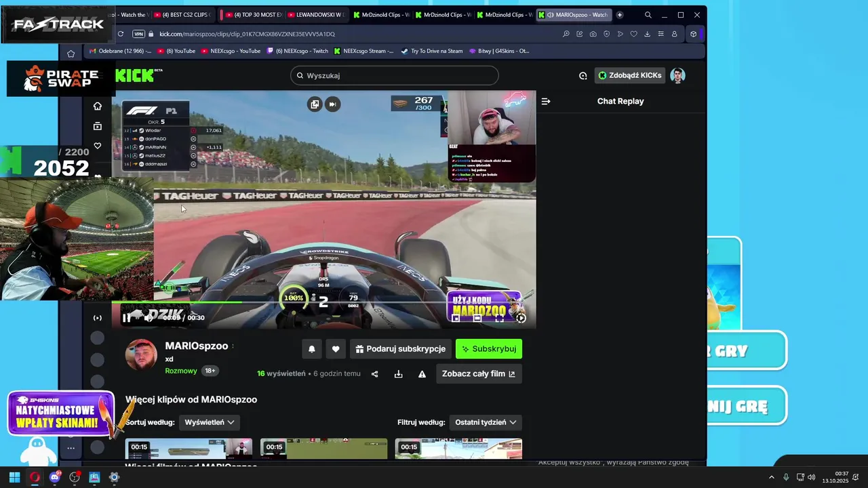The height and width of the screenshot is (488, 868).
Task: Expand sidebar live channels toggle
Action: (x=98, y=318)
